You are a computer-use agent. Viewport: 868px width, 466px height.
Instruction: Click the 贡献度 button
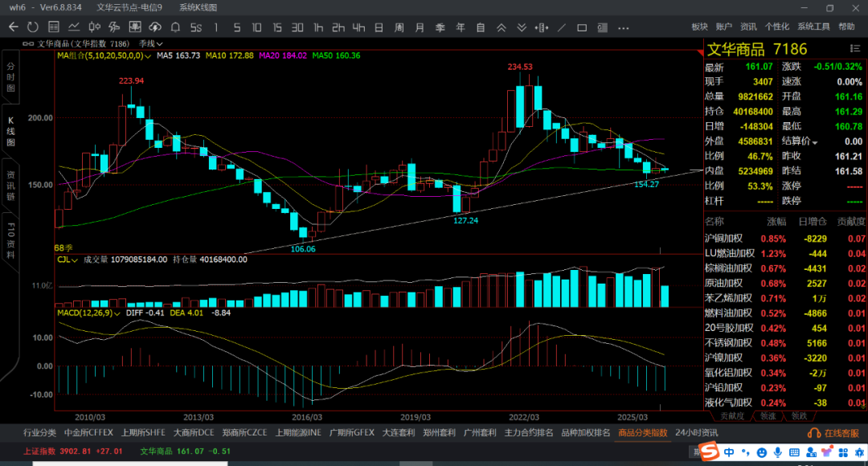click(x=731, y=416)
